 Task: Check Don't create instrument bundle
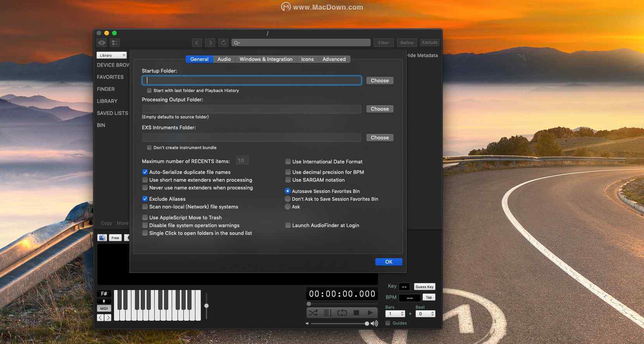(x=149, y=148)
